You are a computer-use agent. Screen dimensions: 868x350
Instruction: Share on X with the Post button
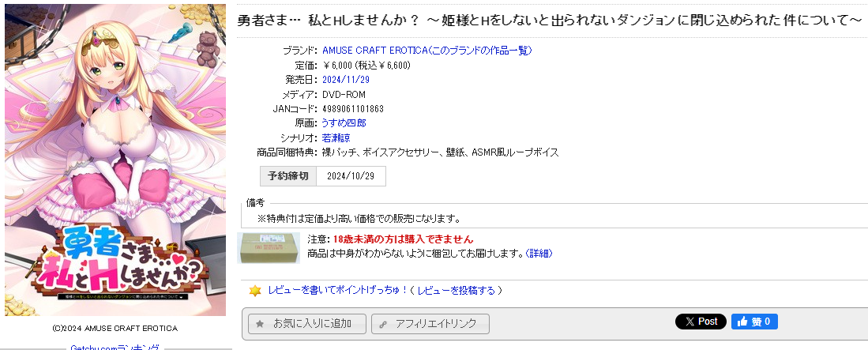click(x=701, y=322)
